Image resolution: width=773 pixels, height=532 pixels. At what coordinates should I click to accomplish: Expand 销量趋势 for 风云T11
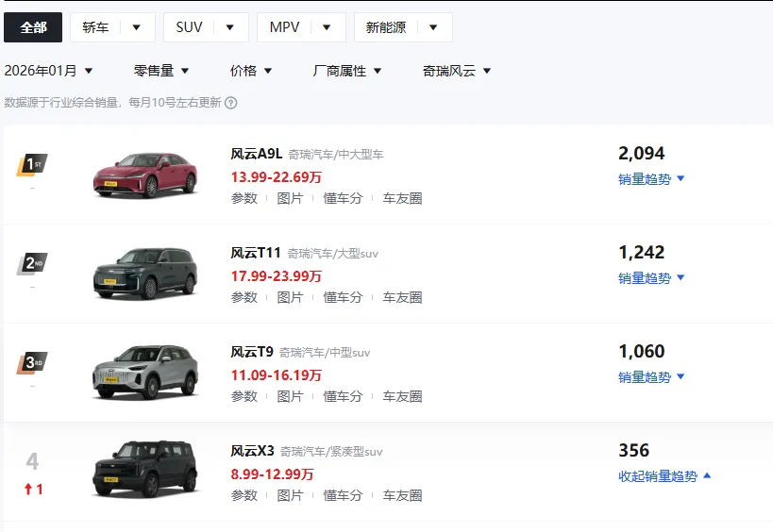651,278
